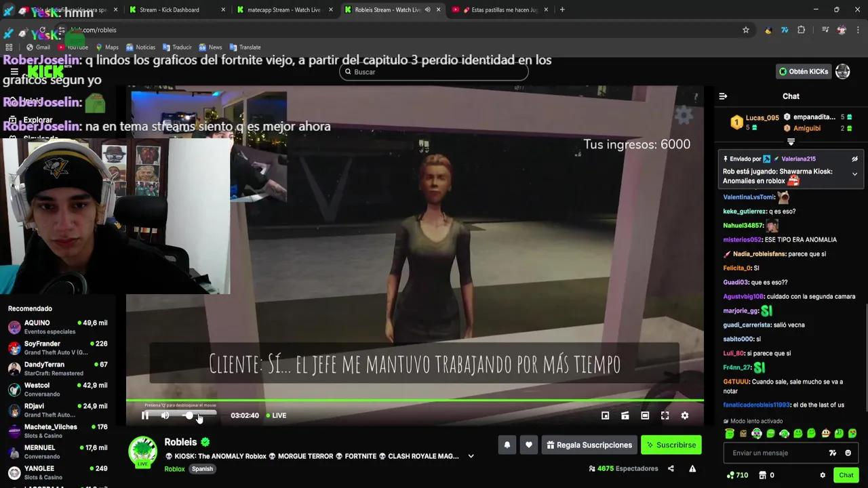The width and height of the screenshot is (868, 488).
Task: Expand pinned message chevron
Action: (854, 174)
